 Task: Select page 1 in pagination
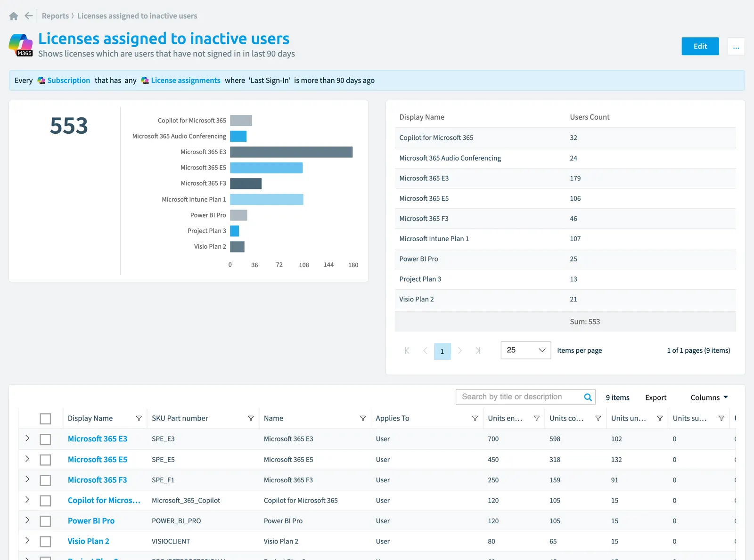click(x=442, y=351)
